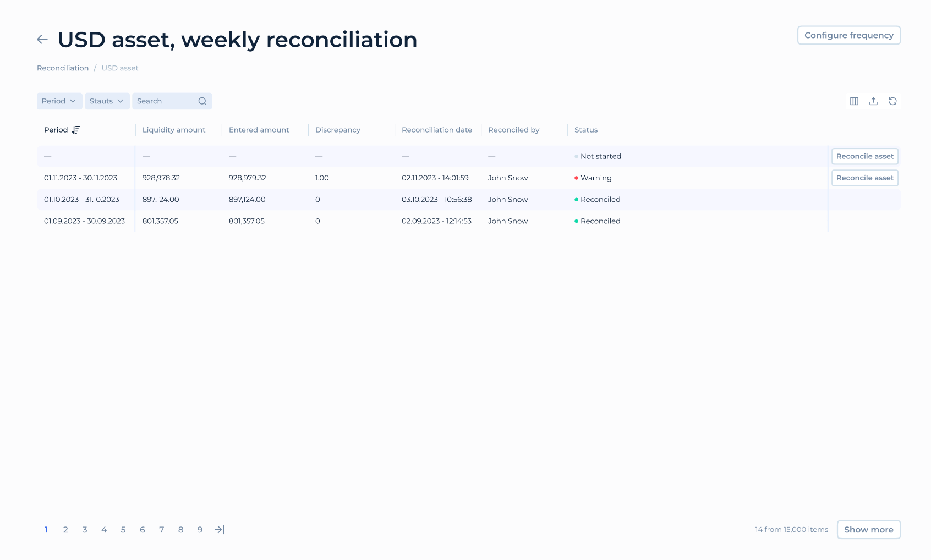This screenshot has height=560, width=931.
Task: Click Reconcile asset for the Not started row
Action: pos(864,156)
